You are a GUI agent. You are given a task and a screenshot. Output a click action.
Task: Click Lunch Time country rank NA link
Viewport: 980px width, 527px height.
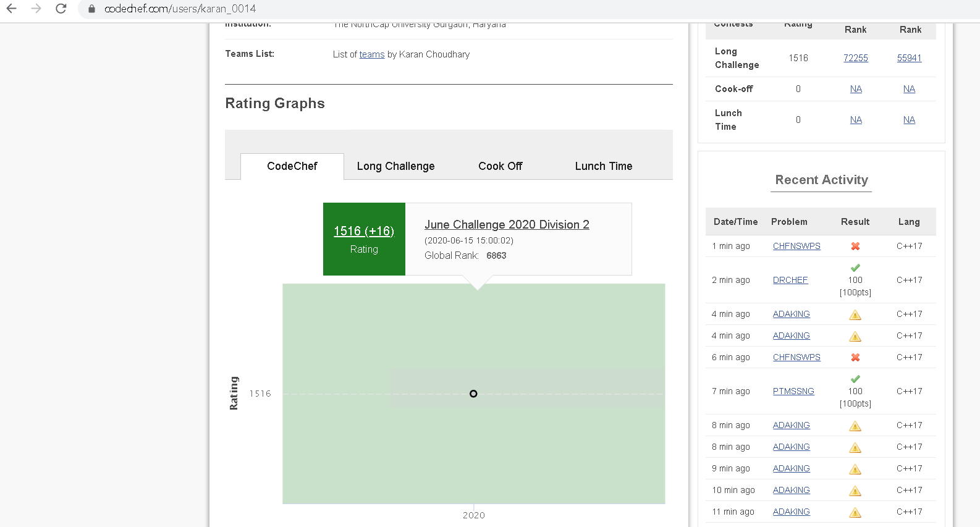(x=909, y=120)
